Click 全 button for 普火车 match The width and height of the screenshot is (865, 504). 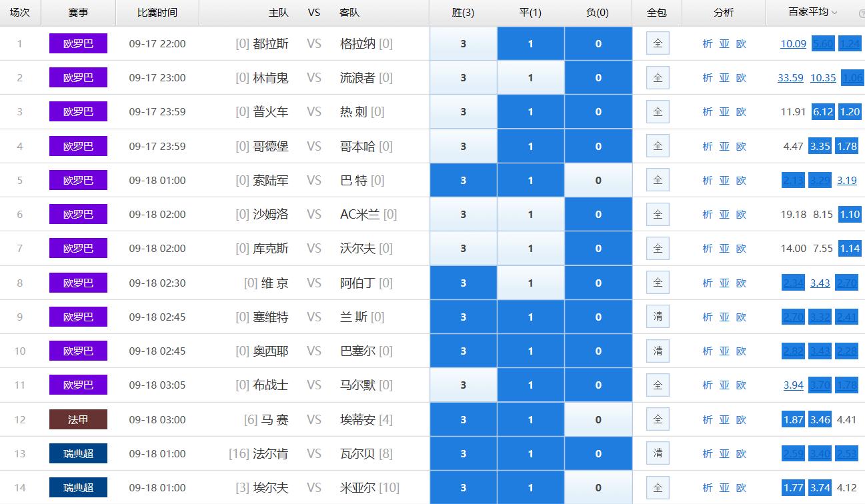tap(658, 112)
